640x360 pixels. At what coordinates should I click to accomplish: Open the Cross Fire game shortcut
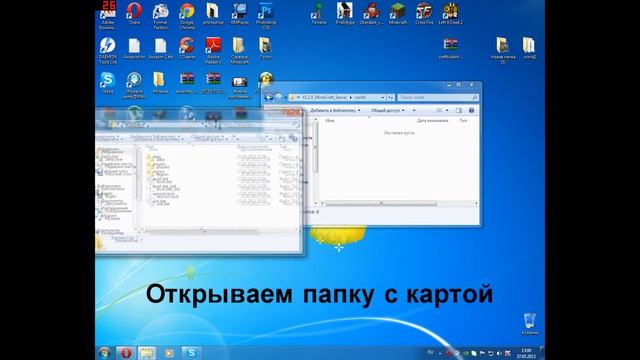click(424, 13)
